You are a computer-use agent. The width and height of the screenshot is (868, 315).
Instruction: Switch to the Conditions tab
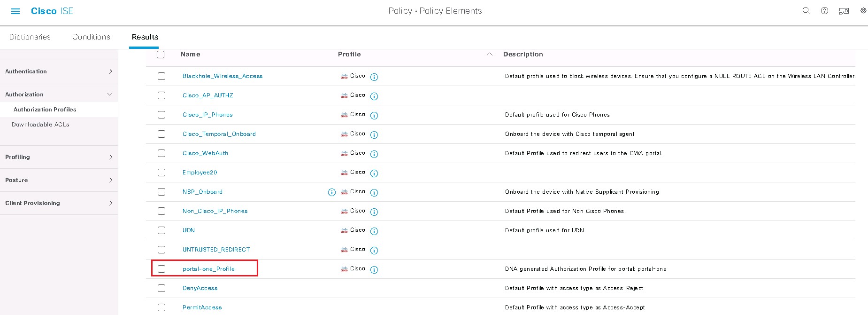click(x=91, y=37)
